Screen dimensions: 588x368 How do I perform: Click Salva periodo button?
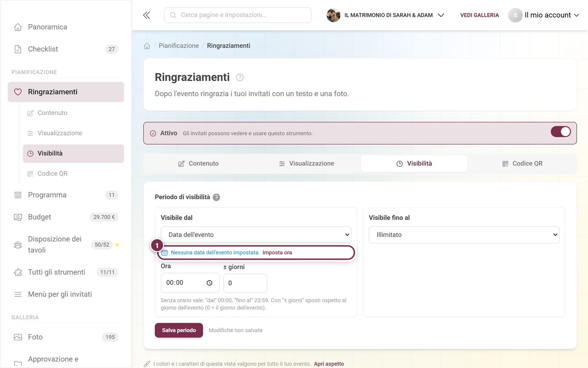point(179,330)
